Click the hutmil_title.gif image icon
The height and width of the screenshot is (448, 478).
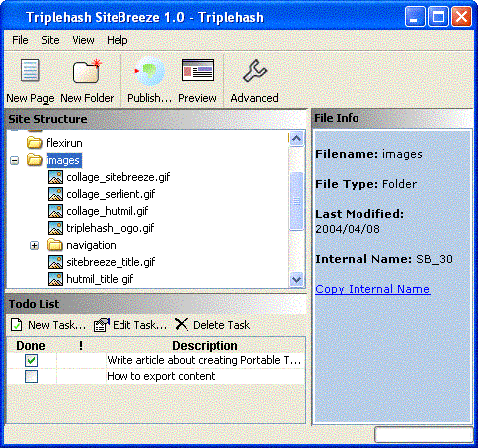click(55, 279)
